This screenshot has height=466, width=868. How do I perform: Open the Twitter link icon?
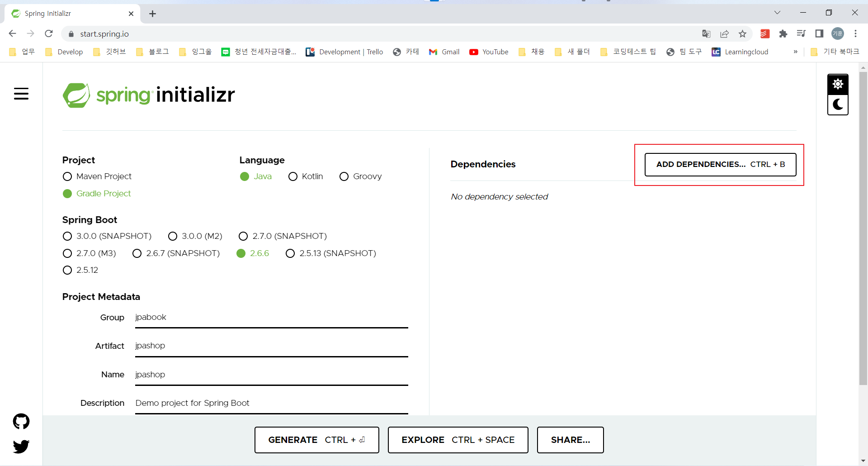(21, 447)
